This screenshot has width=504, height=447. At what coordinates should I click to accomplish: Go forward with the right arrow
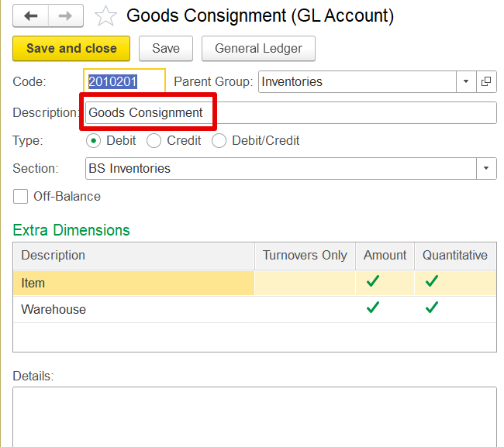(66, 15)
